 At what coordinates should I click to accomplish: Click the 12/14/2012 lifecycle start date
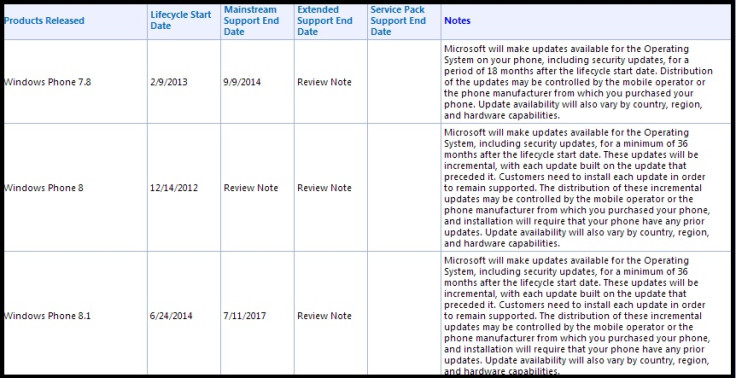click(x=174, y=188)
